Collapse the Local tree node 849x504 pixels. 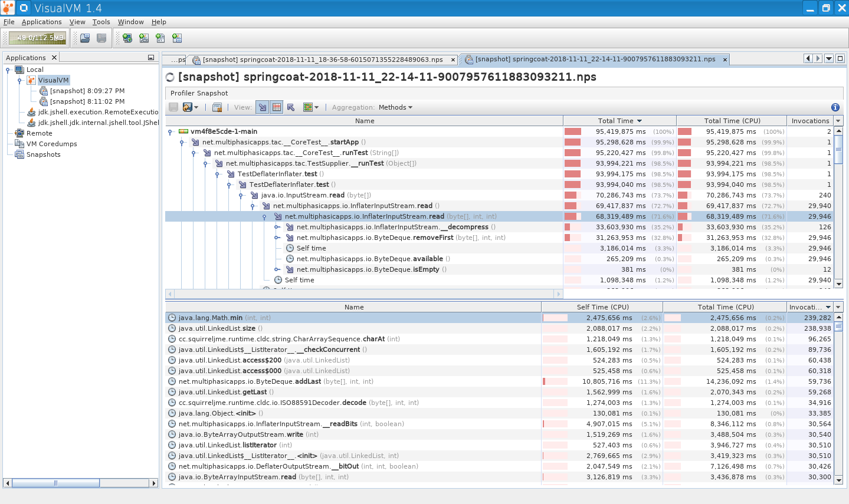click(8, 70)
